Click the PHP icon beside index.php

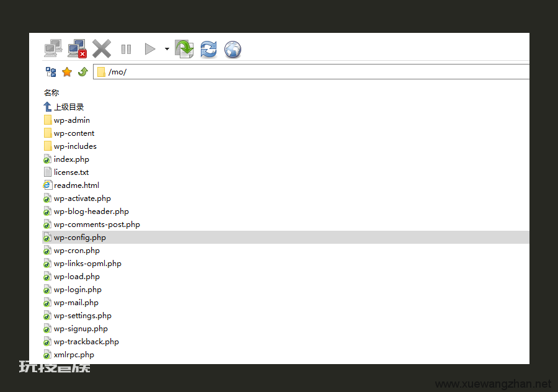47,159
